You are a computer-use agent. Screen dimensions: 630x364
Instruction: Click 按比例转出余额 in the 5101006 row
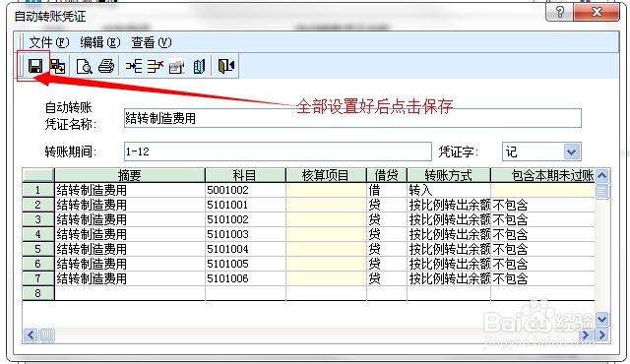tap(449, 278)
